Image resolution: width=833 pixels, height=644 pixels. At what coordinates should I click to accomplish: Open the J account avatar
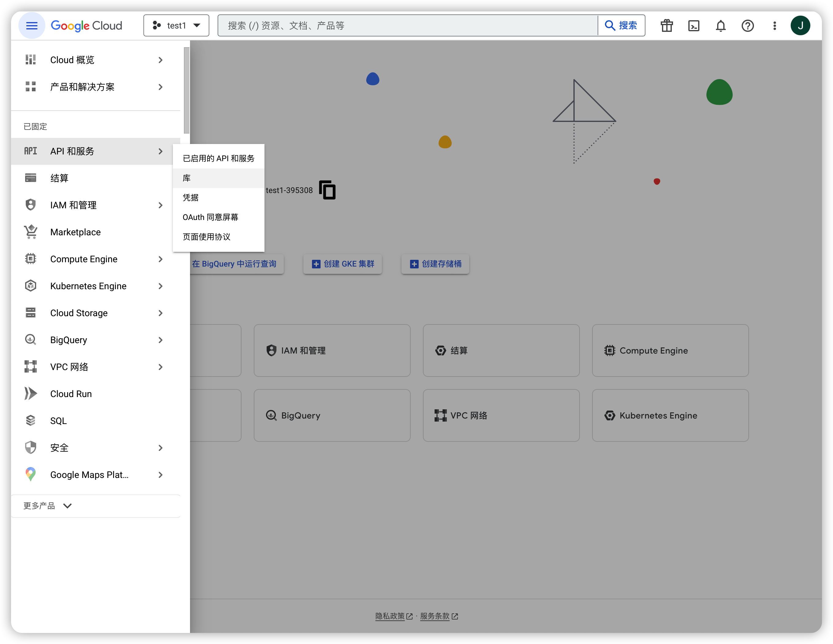(x=800, y=25)
